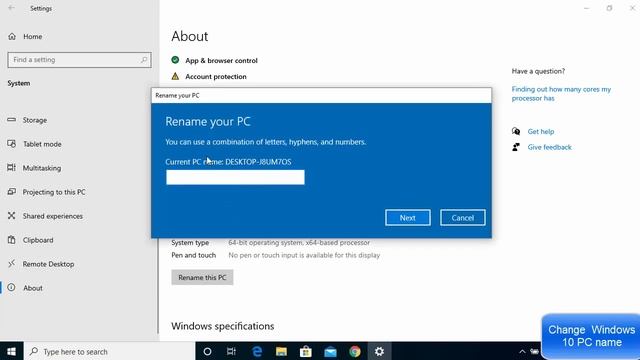
Task: Open File Explorer from taskbar
Action: point(281,351)
